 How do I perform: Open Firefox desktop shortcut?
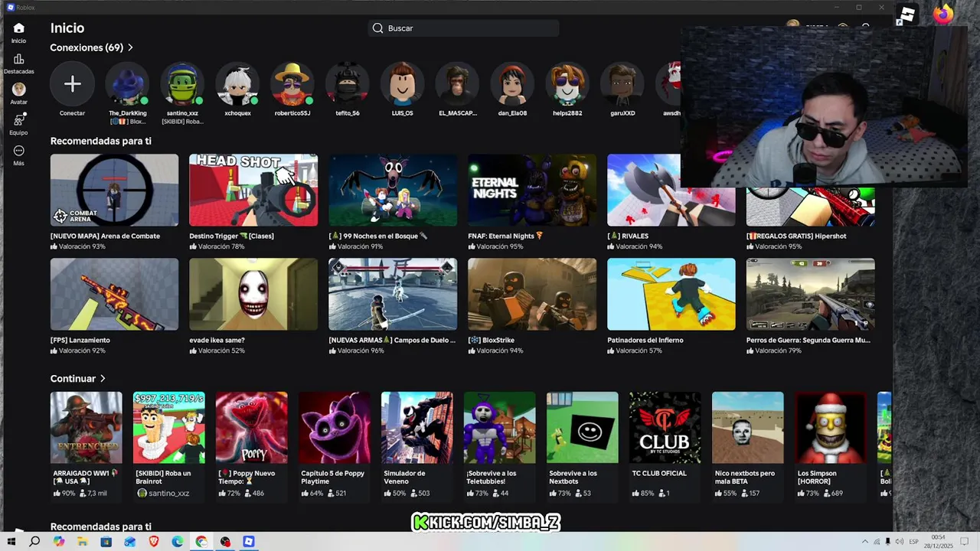943,15
